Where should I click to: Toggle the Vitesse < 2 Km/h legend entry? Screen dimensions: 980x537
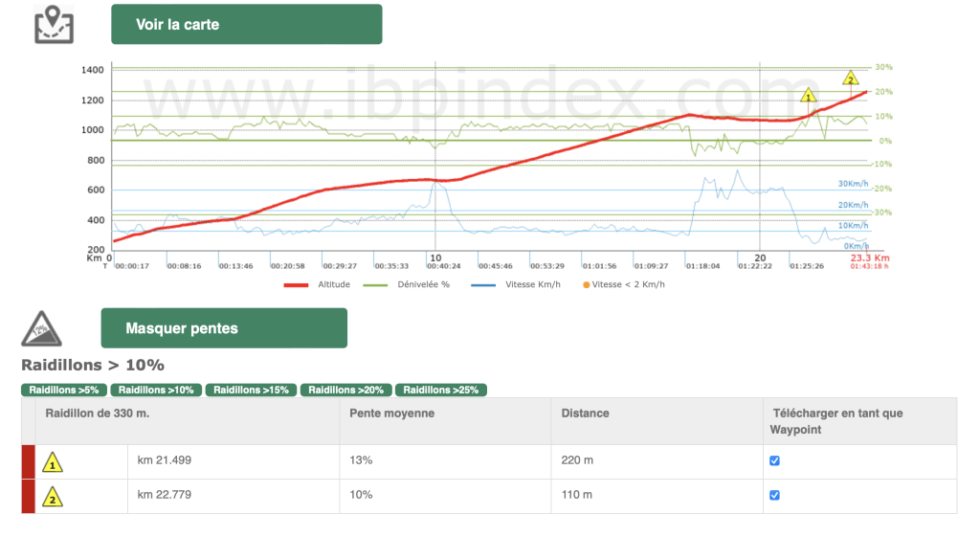[x=623, y=284]
